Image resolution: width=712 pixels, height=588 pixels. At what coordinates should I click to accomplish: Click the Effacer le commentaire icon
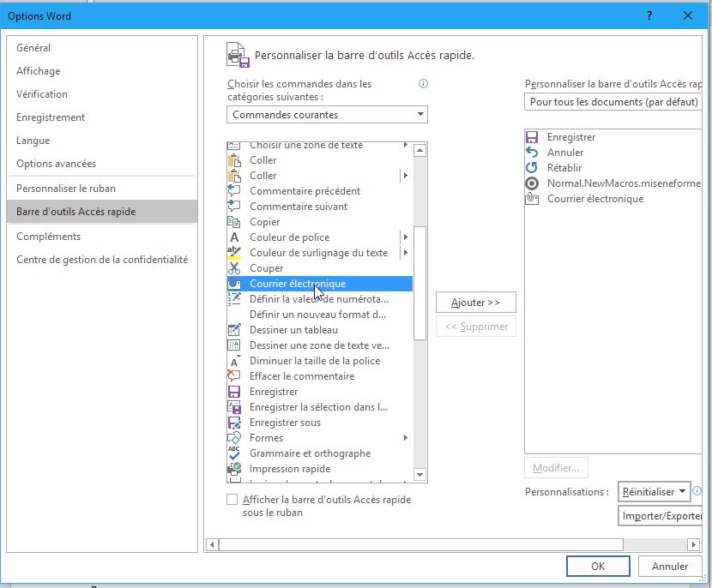234,376
